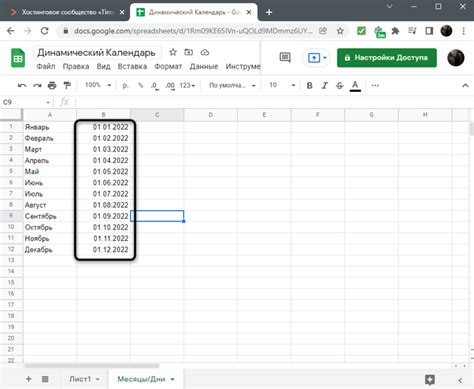Open the Вставка menu
The height and width of the screenshot is (389, 474).
[x=132, y=66]
